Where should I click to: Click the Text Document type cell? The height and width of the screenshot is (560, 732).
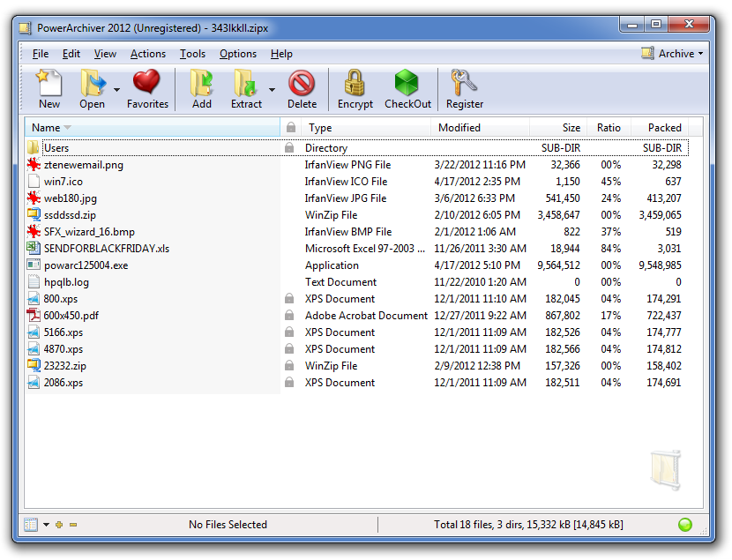pyautogui.click(x=340, y=282)
